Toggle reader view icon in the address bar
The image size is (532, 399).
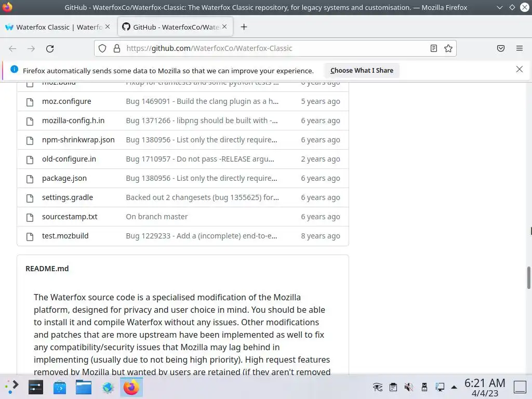pos(434,48)
